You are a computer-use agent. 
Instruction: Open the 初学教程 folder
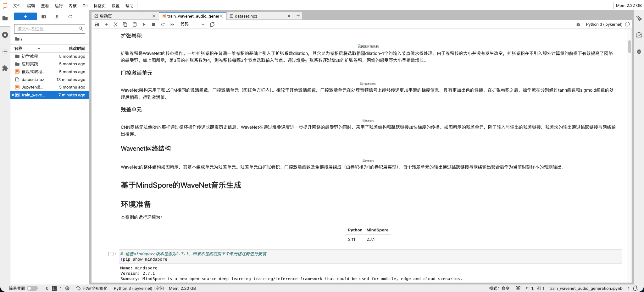click(50, 56)
